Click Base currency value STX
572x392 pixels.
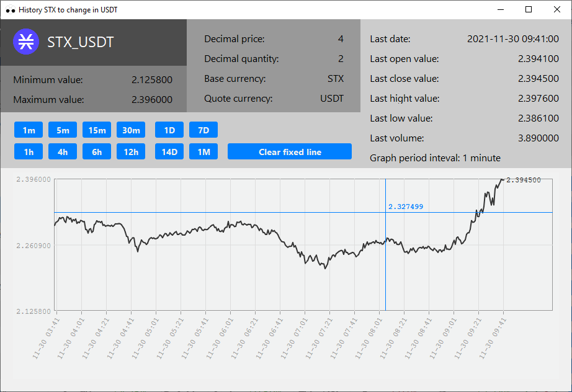[335, 79]
